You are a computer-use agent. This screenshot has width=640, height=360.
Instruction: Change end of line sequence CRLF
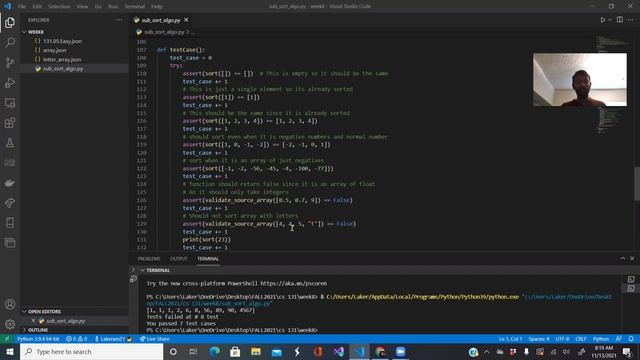click(x=581, y=339)
